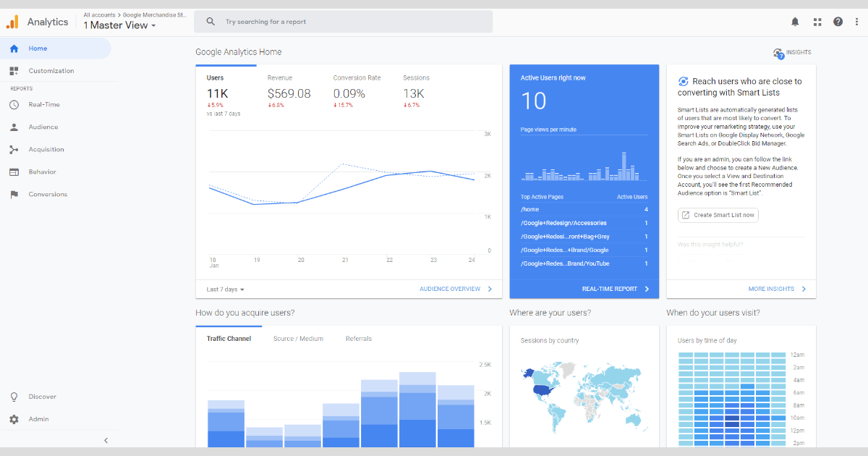Screen dimensions: 868x456
Task: Switch to the Source / Medium tab
Action: pyautogui.click(x=298, y=339)
